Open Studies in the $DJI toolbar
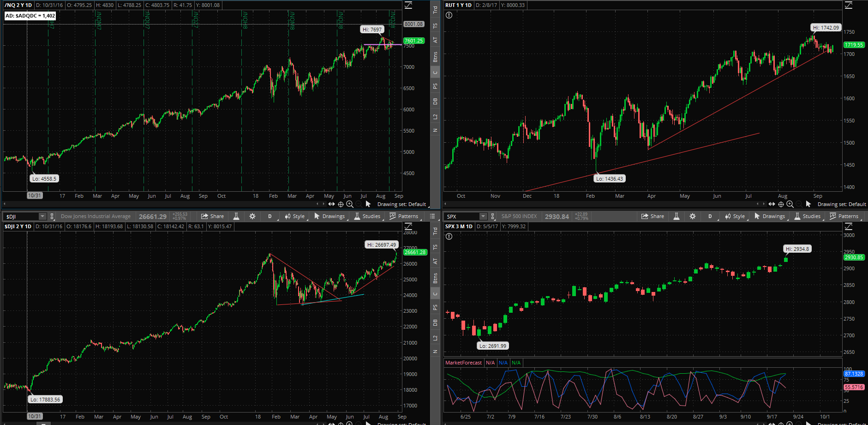This screenshot has width=868, height=425. pyautogui.click(x=367, y=216)
